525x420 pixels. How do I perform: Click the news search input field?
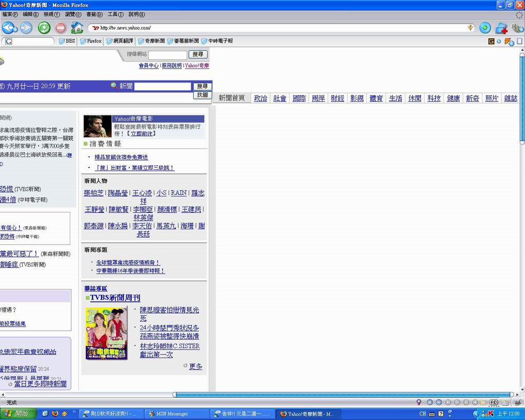pos(163,87)
